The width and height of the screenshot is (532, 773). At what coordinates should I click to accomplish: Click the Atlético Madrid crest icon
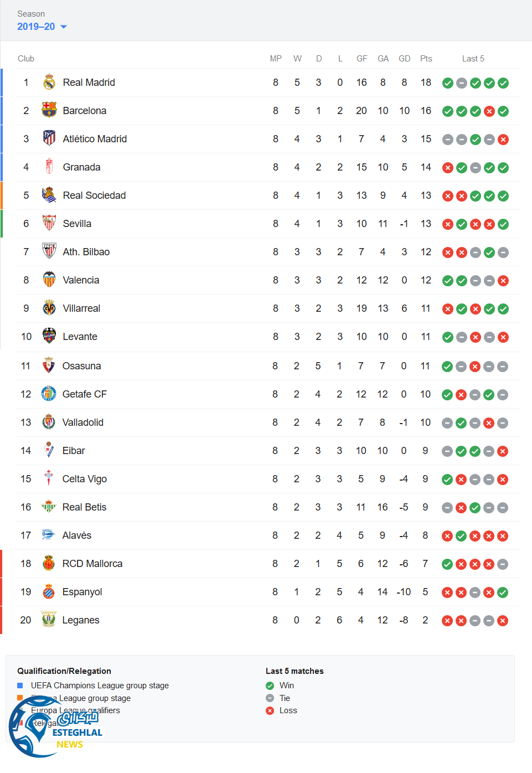[x=49, y=138]
